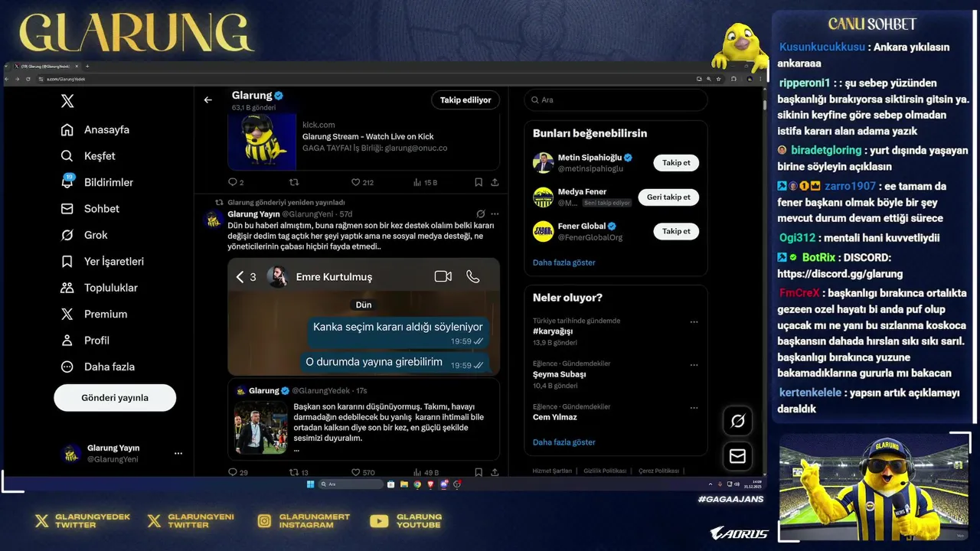This screenshot has width=980, height=551.
Task: Open Chrome from the taskbar
Action: tap(417, 484)
